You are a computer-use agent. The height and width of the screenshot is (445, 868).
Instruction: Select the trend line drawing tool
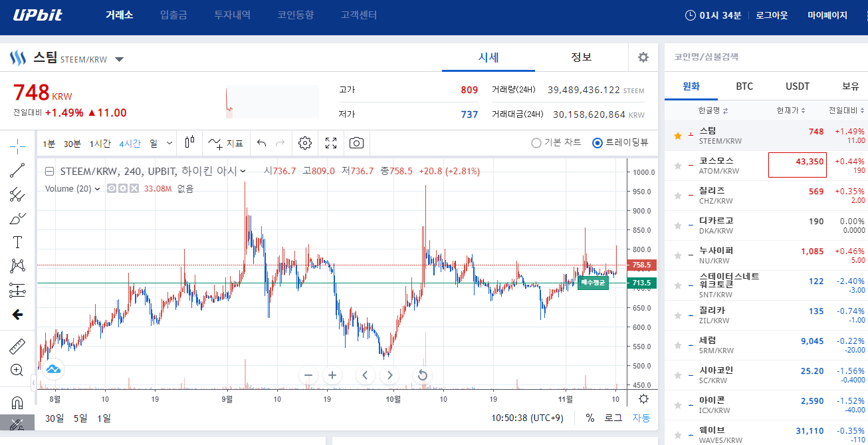17,170
